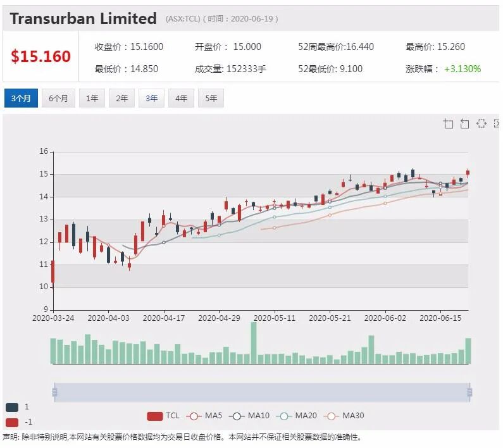Click the 52周最高价:16.440 value
The height and width of the screenshot is (448, 503).
click(x=336, y=47)
